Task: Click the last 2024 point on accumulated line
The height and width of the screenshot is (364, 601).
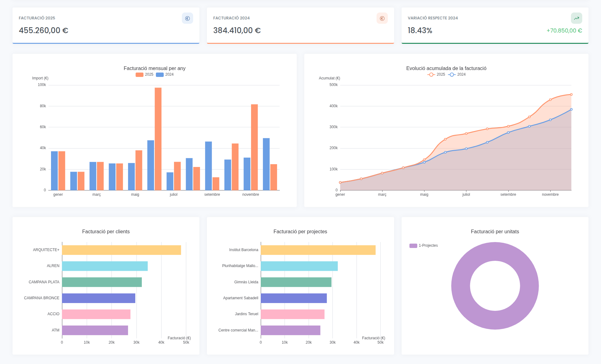Action: (571, 109)
